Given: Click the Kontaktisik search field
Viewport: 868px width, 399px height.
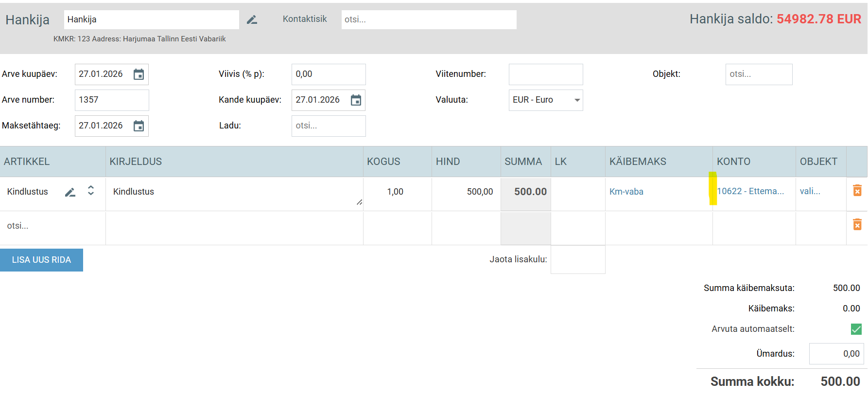Looking at the screenshot, I should [x=428, y=20].
